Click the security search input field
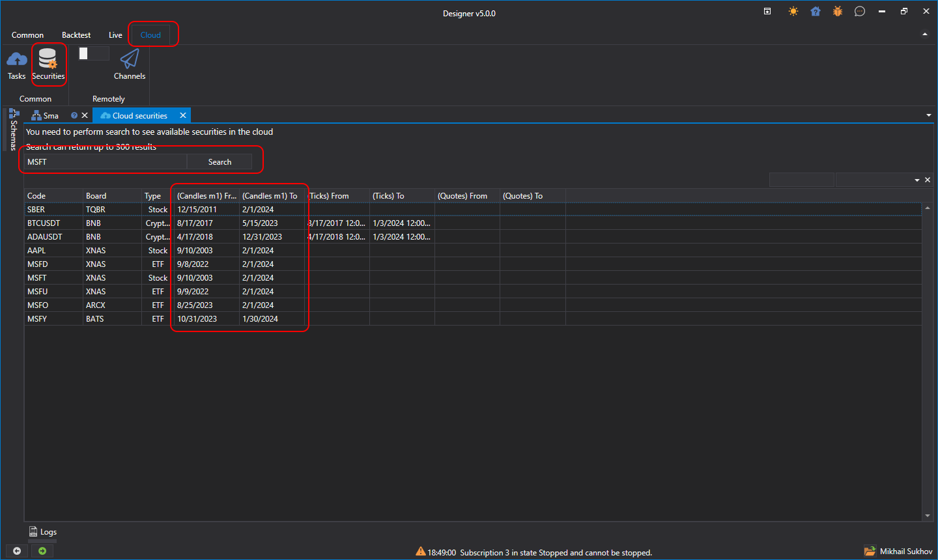 [106, 162]
